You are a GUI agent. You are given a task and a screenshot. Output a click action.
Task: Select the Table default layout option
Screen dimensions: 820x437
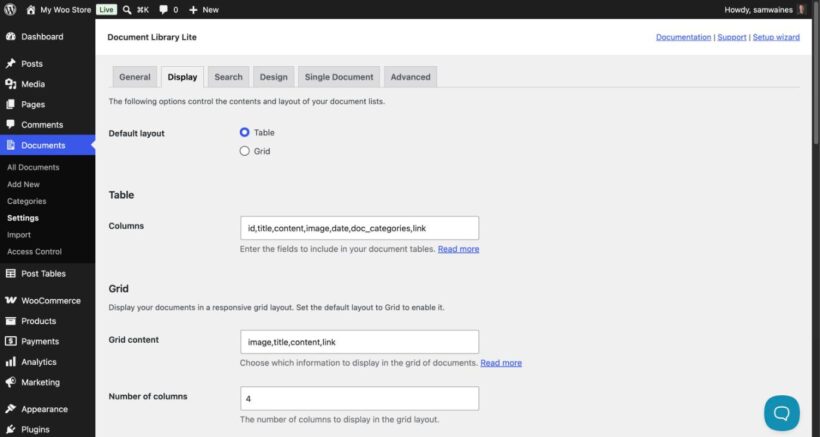tap(244, 132)
